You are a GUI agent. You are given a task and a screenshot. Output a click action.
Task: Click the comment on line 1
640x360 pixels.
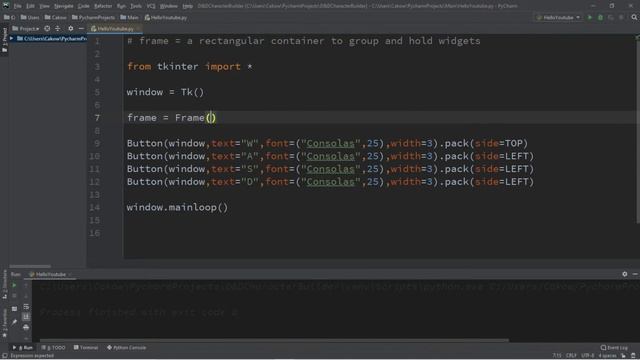pyautogui.click(x=304, y=41)
